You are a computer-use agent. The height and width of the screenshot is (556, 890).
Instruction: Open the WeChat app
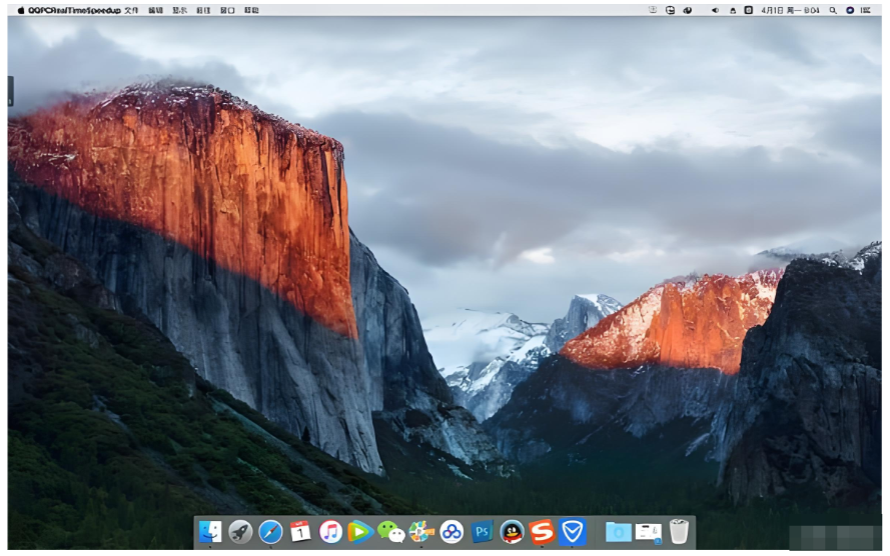pos(391,532)
